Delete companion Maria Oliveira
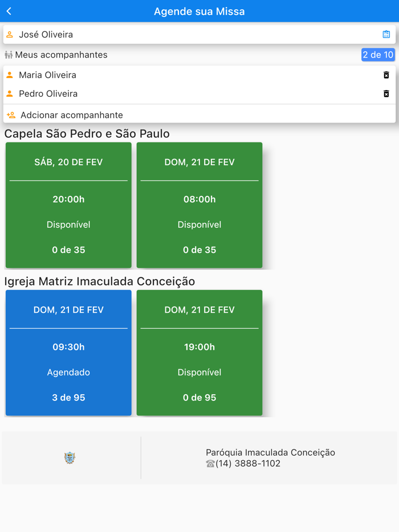The image size is (399, 532). [386, 75]
